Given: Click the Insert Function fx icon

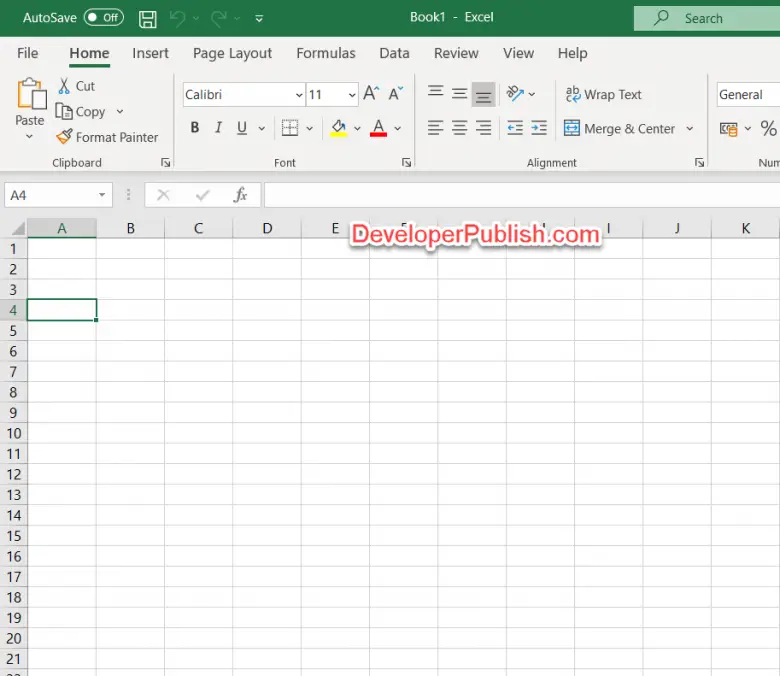Looking at the screenshot, I should [240, 195].
